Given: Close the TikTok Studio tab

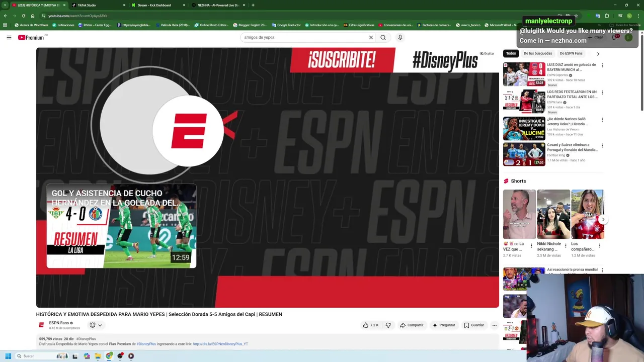Looking at the screenshot, I should (124, 5).
